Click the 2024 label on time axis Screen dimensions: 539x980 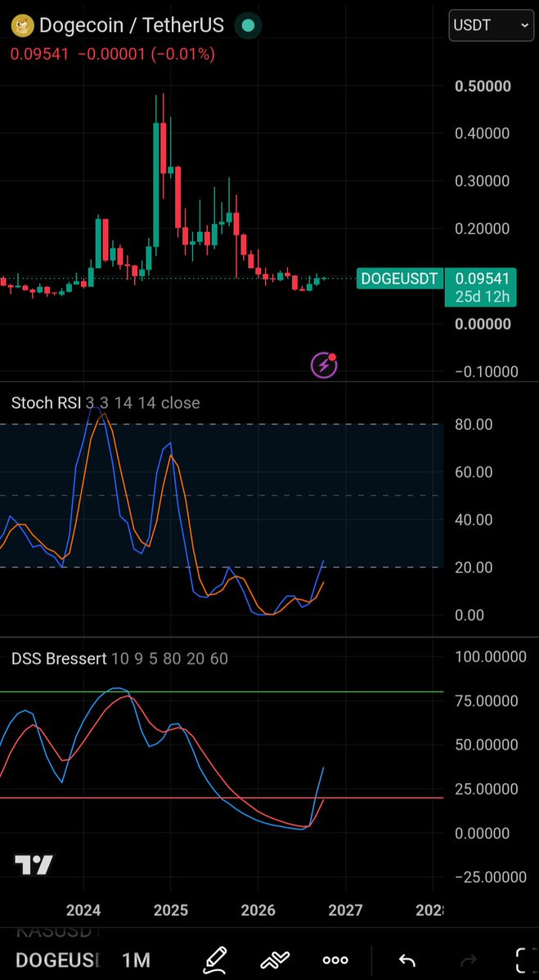[83, 910]
